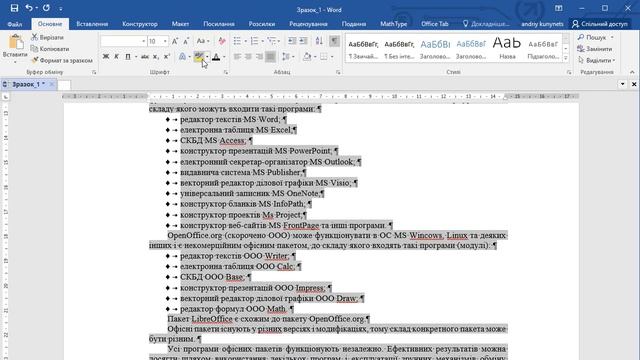
Task: Open highlight color dropdown arrow
Action: 207,57
